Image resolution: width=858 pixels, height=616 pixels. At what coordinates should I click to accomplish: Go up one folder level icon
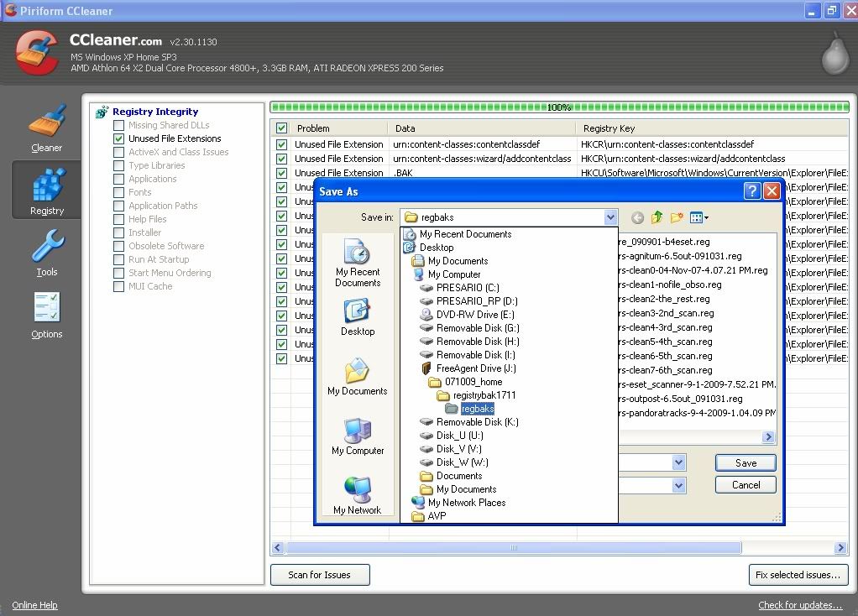pyautogui.click(x=657, y=217)
